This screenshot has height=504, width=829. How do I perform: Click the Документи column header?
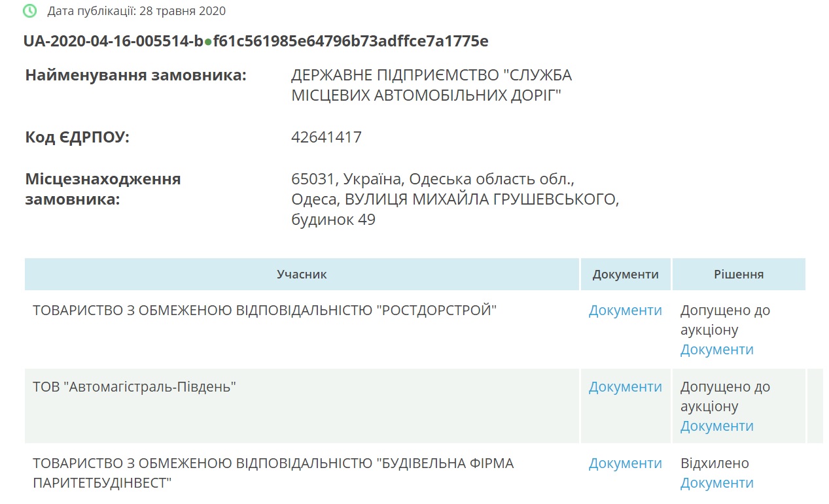pyautogui.click(x=626, y=275)
